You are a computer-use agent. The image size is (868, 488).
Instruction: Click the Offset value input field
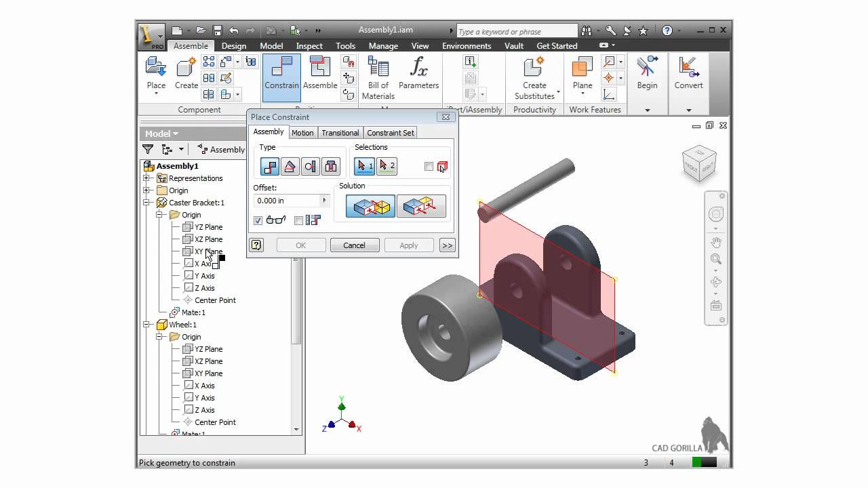click(x=287, y=201)
